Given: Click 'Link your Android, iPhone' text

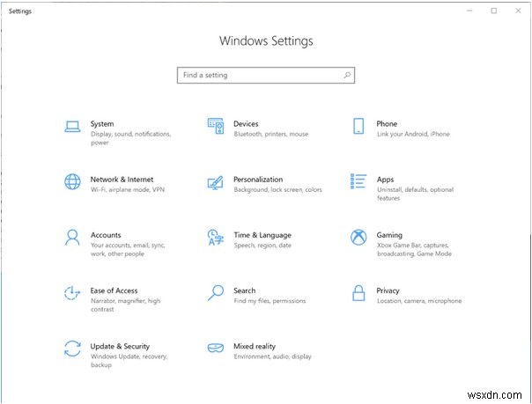Looking at the screenshot, I should tap(413, 134).
